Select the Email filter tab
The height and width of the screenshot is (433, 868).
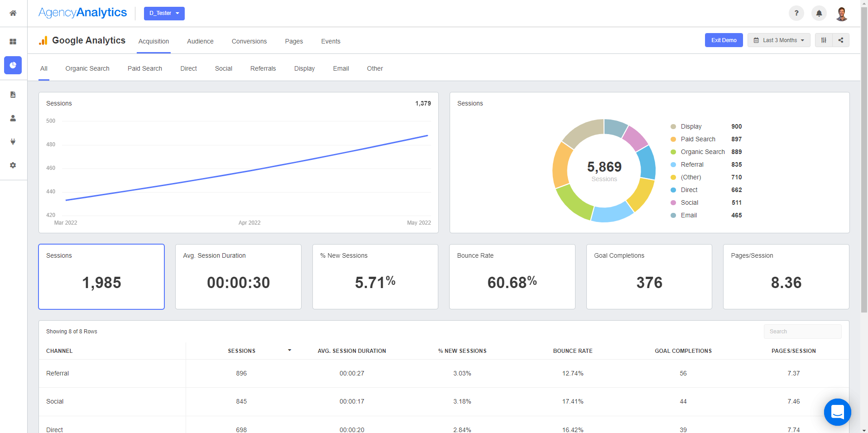341,68
